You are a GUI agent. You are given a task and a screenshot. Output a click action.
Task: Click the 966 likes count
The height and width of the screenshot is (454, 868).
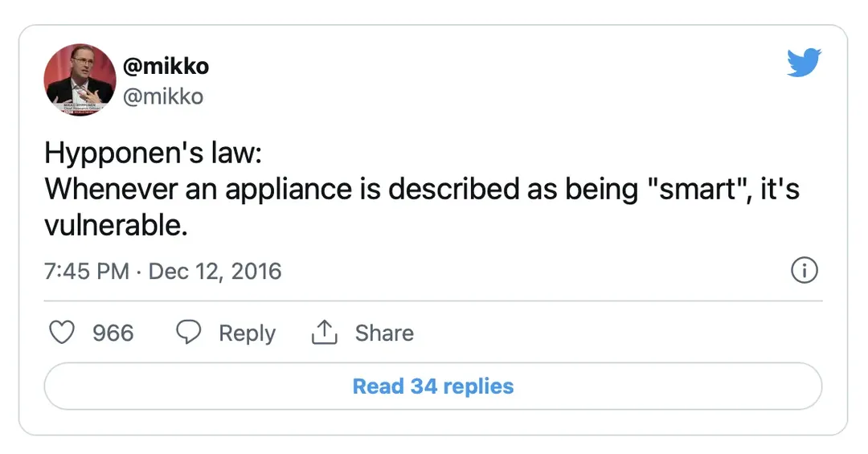pyautogui.click(x=113, y=333)
